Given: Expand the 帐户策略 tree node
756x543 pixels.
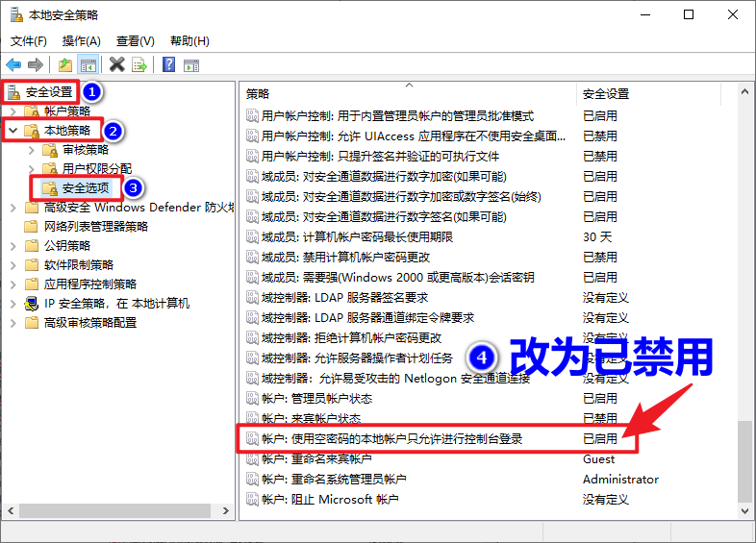Looking at the screenshot, I should pos(13,111).
